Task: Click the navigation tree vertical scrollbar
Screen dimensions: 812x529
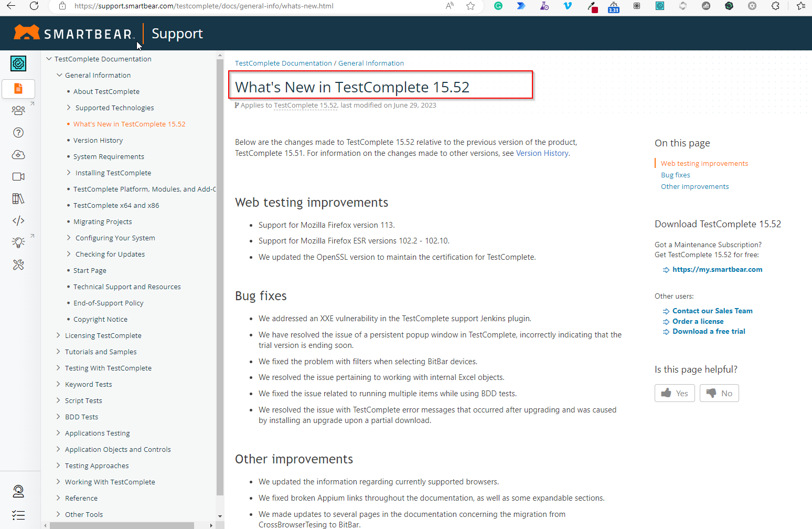Action: pyautogui.click(x=220, y=278)
